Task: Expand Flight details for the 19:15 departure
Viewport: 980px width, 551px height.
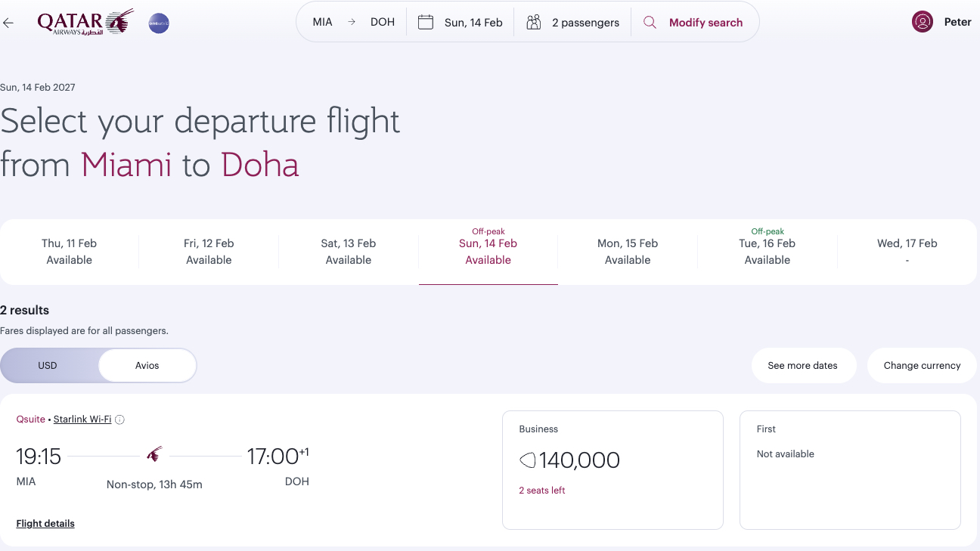Action: tap(45, 523)
